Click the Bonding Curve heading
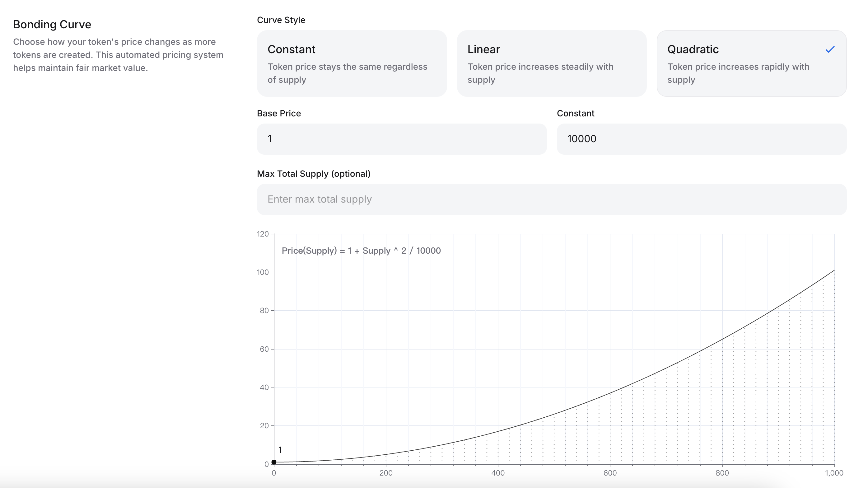The image size is (868, 488). point(52,24)
